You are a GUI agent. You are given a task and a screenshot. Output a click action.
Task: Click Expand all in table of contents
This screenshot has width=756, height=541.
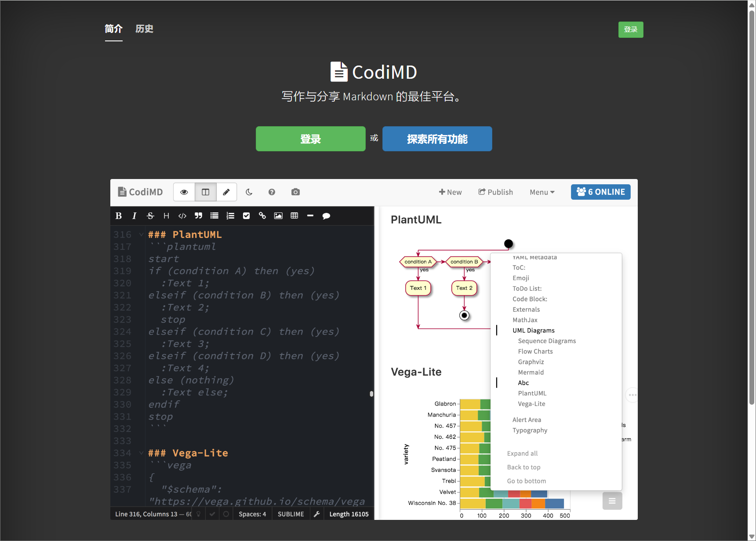click(522, 453)
